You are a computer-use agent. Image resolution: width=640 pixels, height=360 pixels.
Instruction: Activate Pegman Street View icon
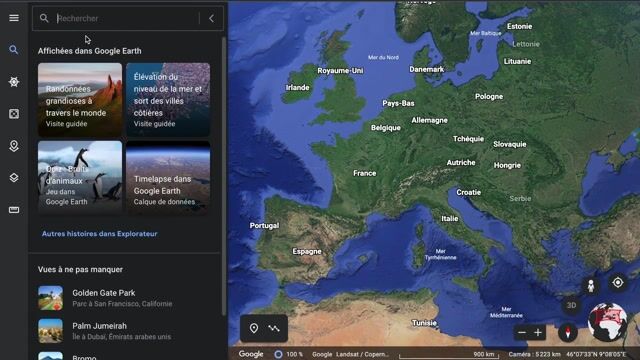point(591,285)
